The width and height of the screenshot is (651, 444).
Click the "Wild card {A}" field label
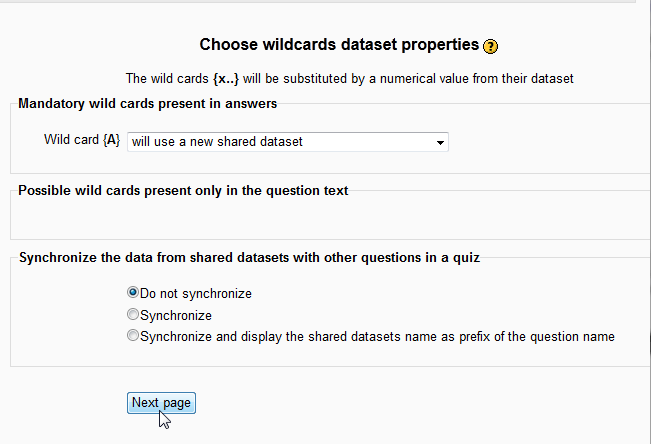point(81,141)
